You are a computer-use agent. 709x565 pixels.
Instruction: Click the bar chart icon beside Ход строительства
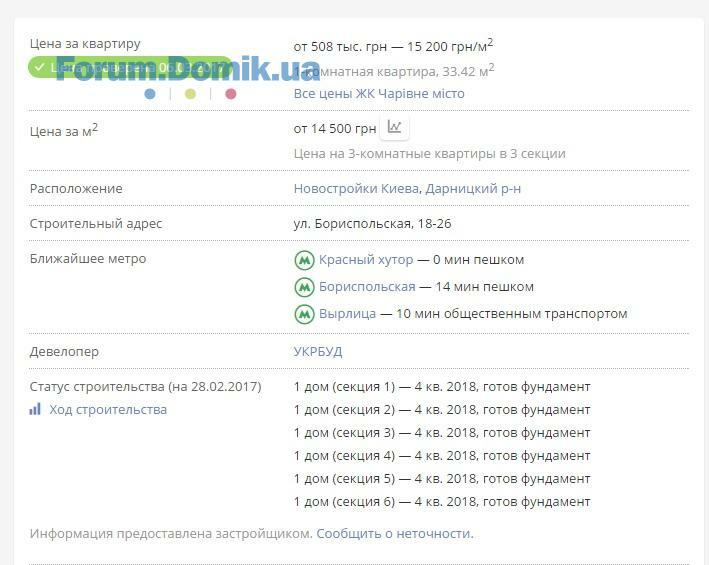click(35, 409)
